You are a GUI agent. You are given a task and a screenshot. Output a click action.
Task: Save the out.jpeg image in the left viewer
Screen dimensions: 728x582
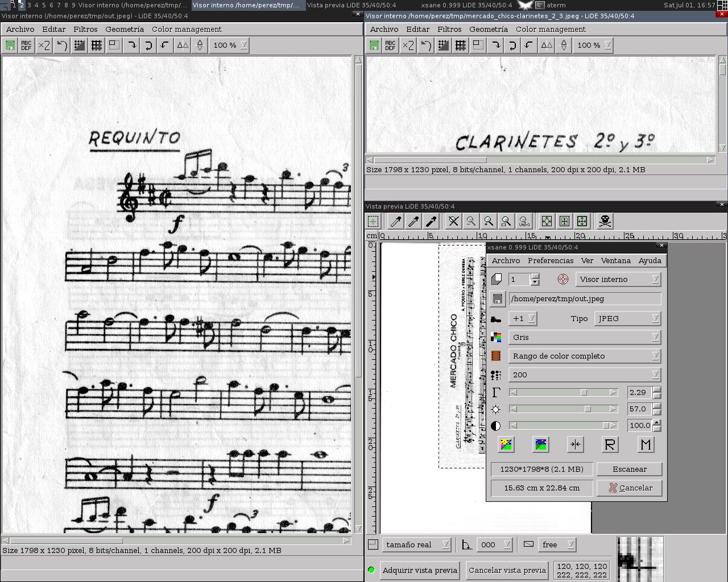click(x=10, y=45)
